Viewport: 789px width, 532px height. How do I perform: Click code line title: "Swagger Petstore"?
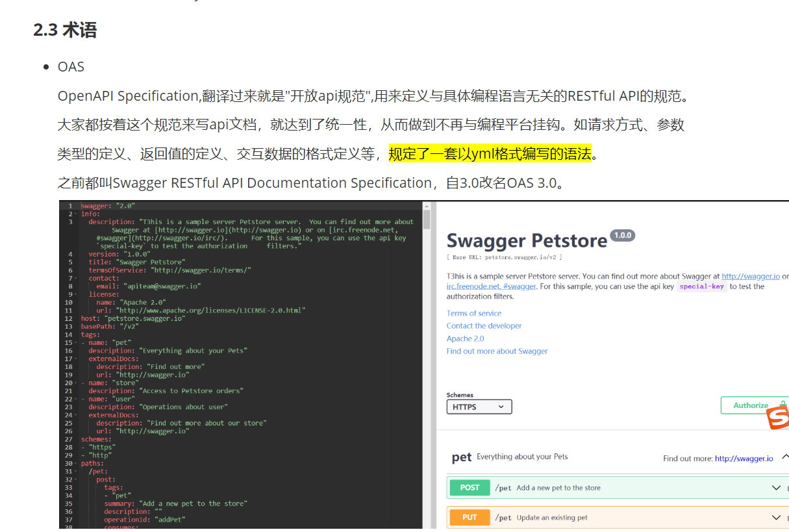[137, 262]
